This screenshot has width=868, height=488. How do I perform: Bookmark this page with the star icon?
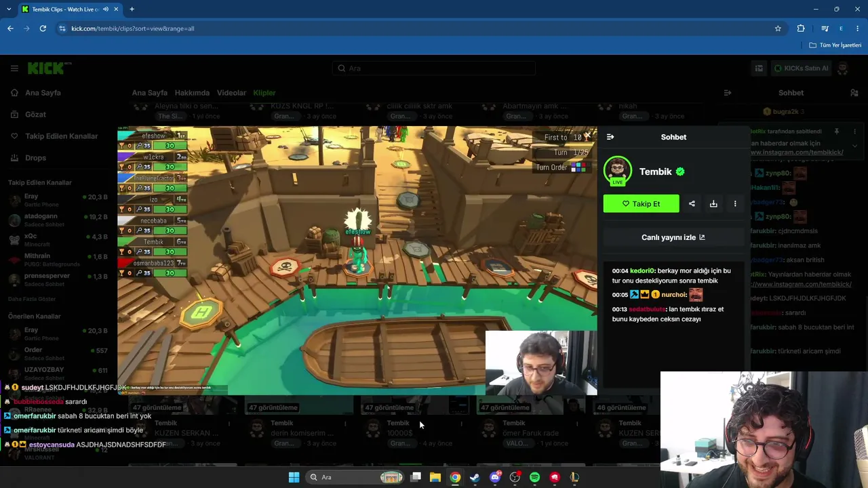coord(778,28)
